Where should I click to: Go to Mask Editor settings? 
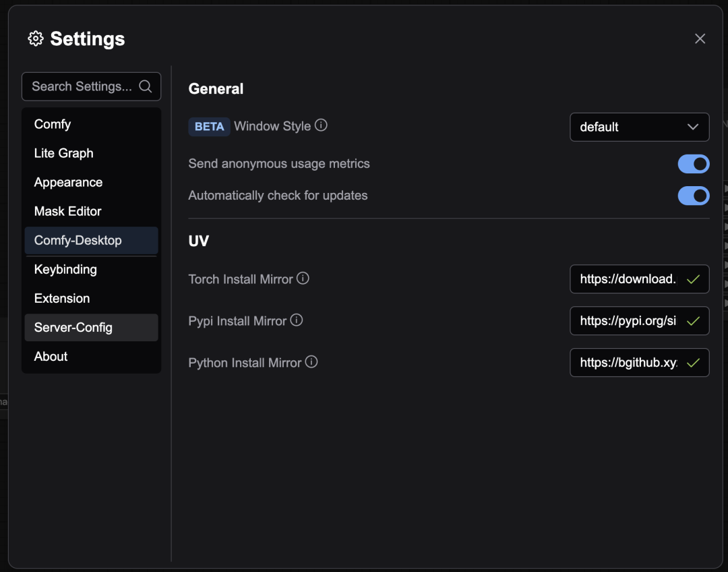point(67,211)
